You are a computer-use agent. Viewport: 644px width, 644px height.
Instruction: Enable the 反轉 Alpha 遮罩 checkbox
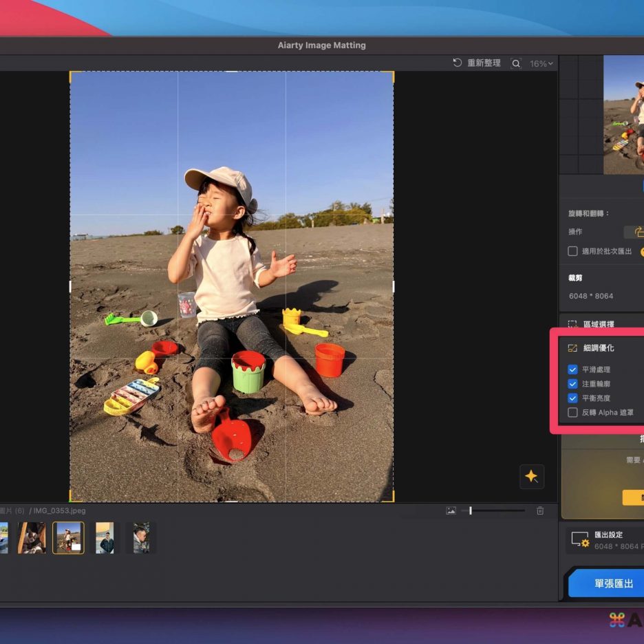[572, 413]
